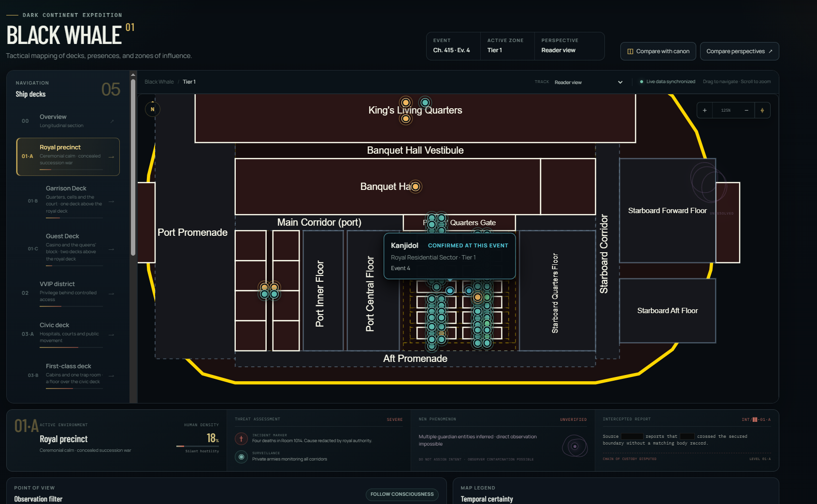Click the Nen phenomenon orbit icon

coord(575,446)
